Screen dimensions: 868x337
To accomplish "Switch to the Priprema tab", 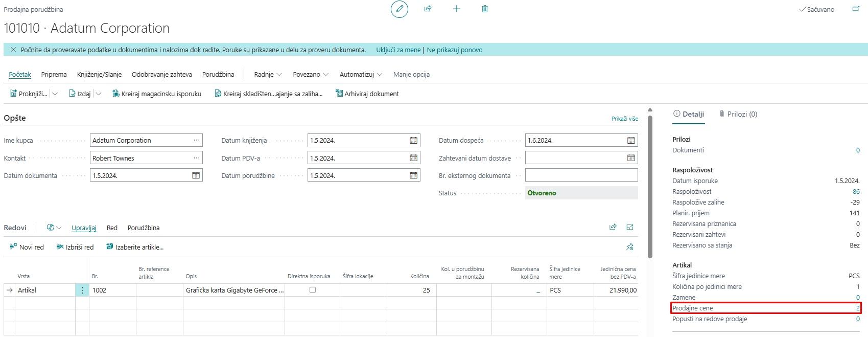I will pos(54,74).
